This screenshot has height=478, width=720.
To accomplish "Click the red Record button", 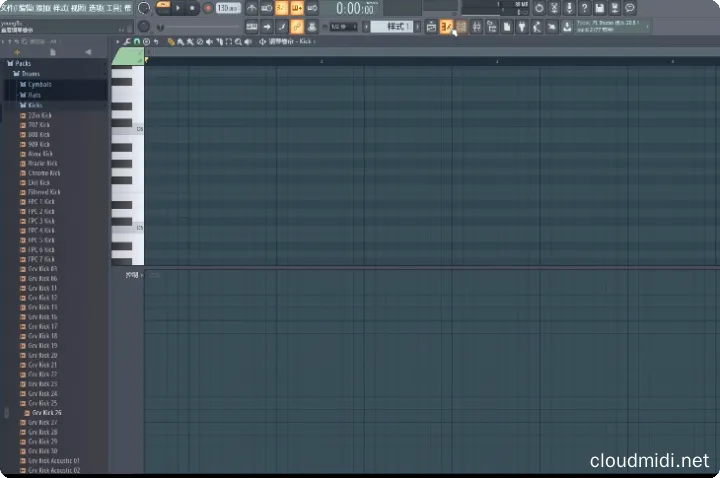I will (x=208, y=8).
